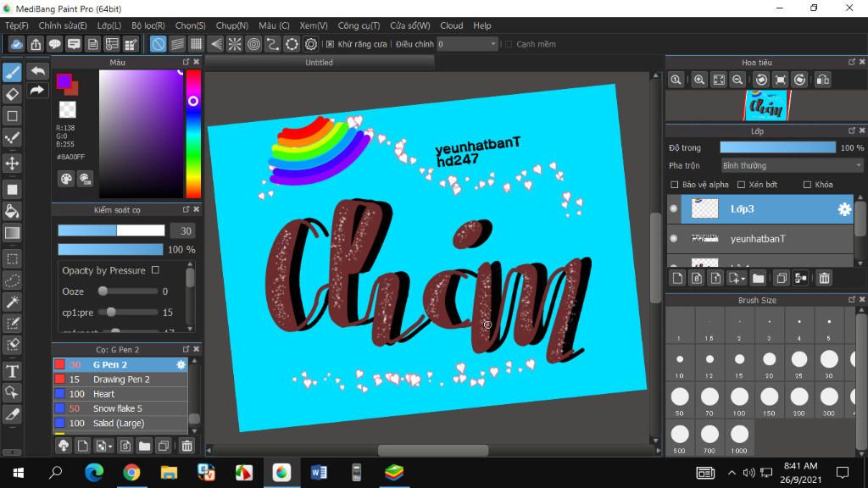Screen dimensions: 868x488
Task: Delete the selected brush
Action: click(187, 446)
